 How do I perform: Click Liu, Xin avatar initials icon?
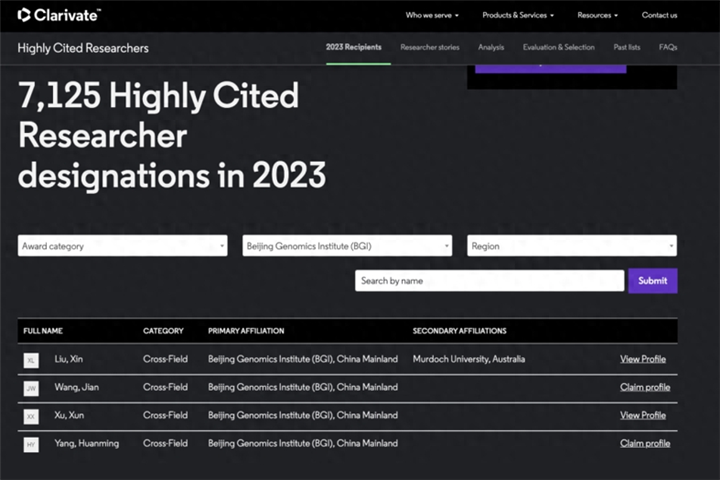(31, 360)
